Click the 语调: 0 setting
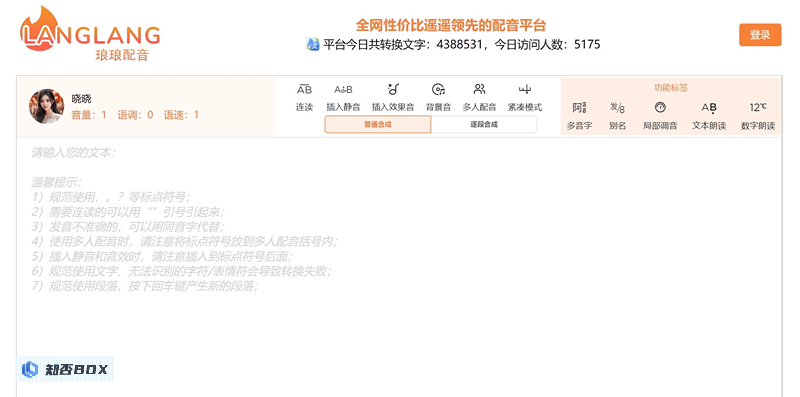Screen dimensions: 800x397 pos(135,115)
